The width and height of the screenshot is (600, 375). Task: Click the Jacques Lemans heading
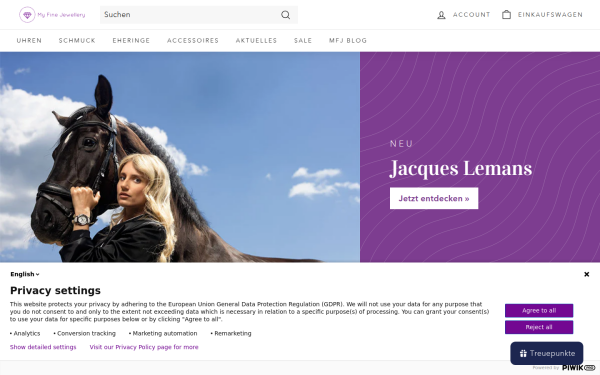[x=461, y=169]
